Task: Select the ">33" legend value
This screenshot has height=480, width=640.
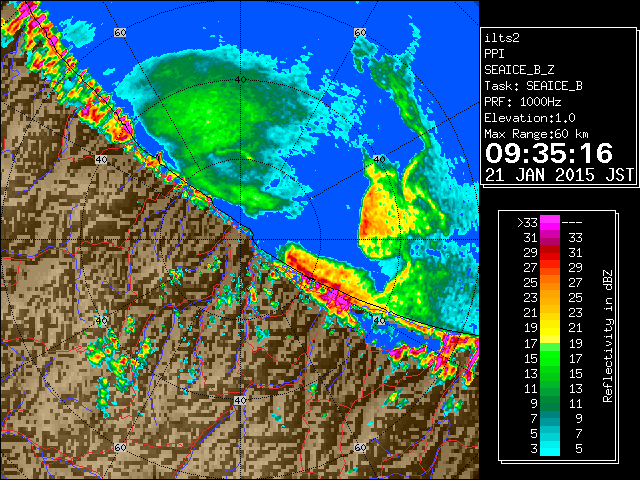Action: pos(527,223)
